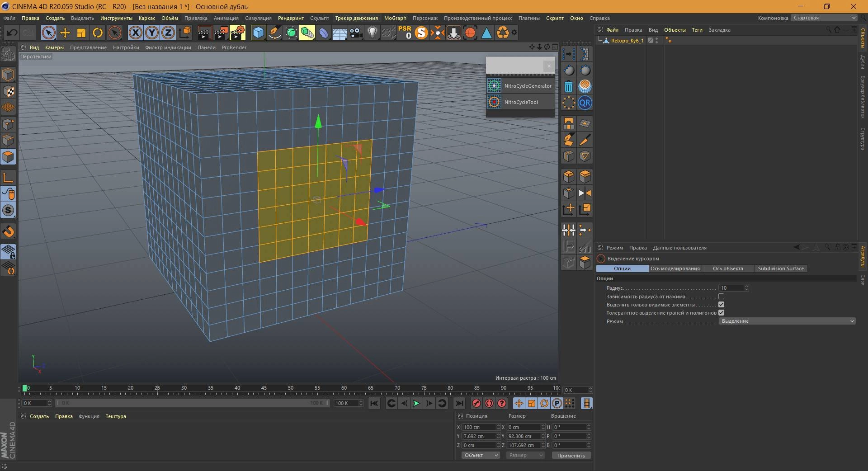
Task: Open material manager Создать menu
Action: [x=39, y=416]
